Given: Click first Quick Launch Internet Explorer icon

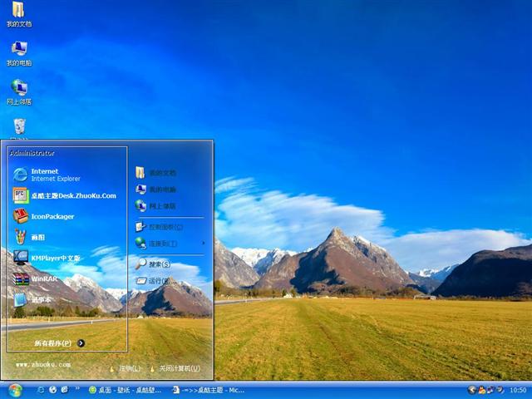Looking at the screenshot, I should [x=41, y=390].
